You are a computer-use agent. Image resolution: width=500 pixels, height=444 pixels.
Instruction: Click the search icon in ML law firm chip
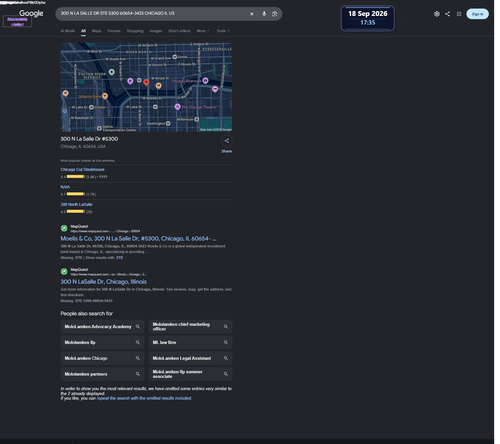pyautogui.click(x=226, y=342)
